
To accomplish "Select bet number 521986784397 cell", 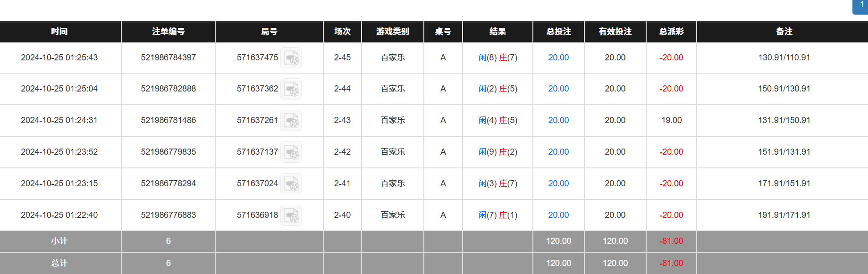I will [x=168, y=58].
